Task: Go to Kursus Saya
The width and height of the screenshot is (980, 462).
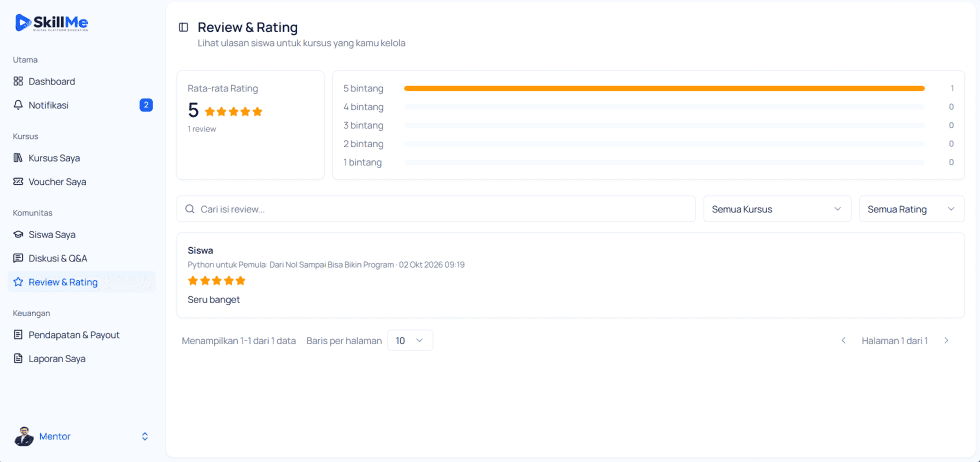Action: (x=81, y=158)
